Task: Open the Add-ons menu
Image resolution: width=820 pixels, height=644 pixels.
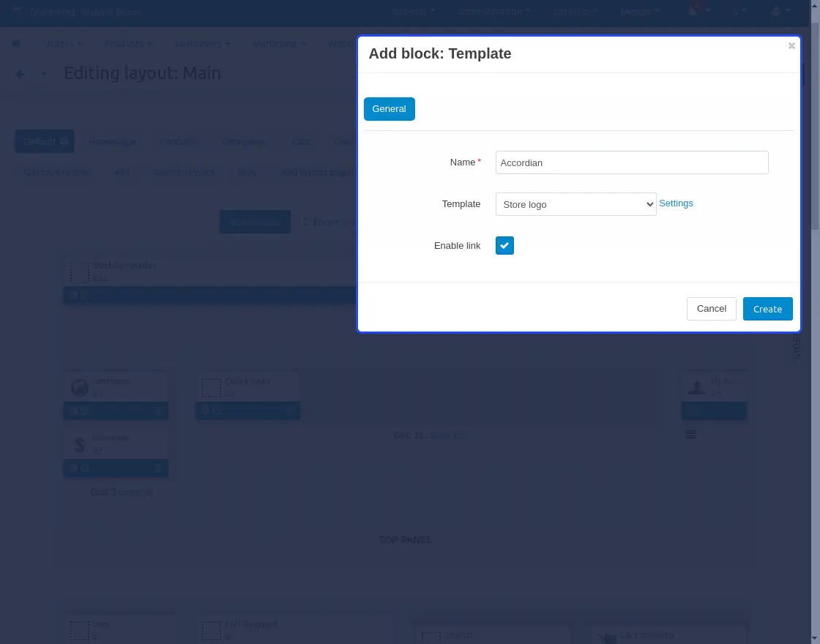Action: pos(413,12)
